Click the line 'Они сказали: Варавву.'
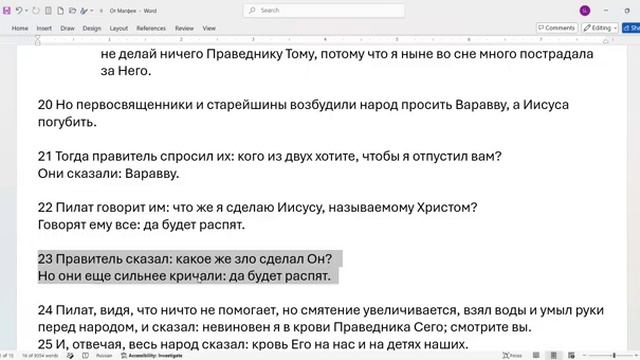The image size is (640, 360). 109,174
